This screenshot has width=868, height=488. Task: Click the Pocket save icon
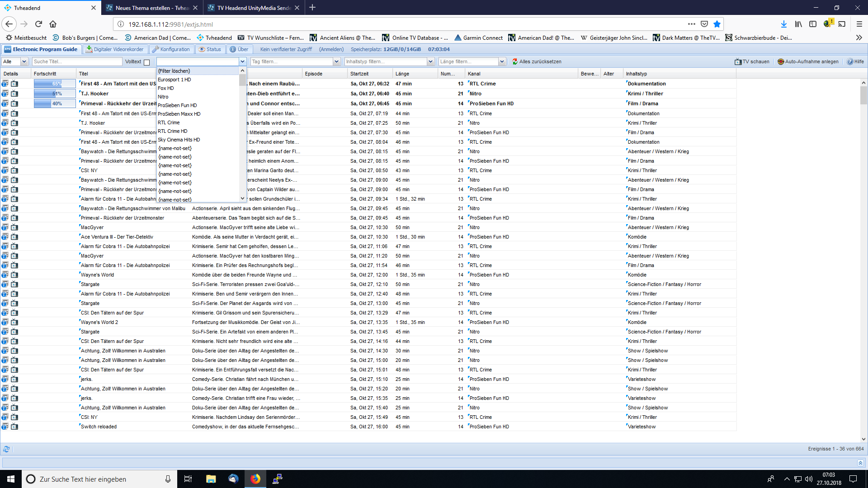[704, 24]
